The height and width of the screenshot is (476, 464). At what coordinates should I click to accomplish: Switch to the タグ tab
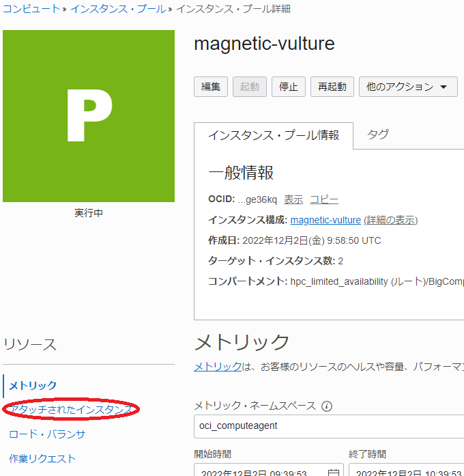(x=378, y=135)
